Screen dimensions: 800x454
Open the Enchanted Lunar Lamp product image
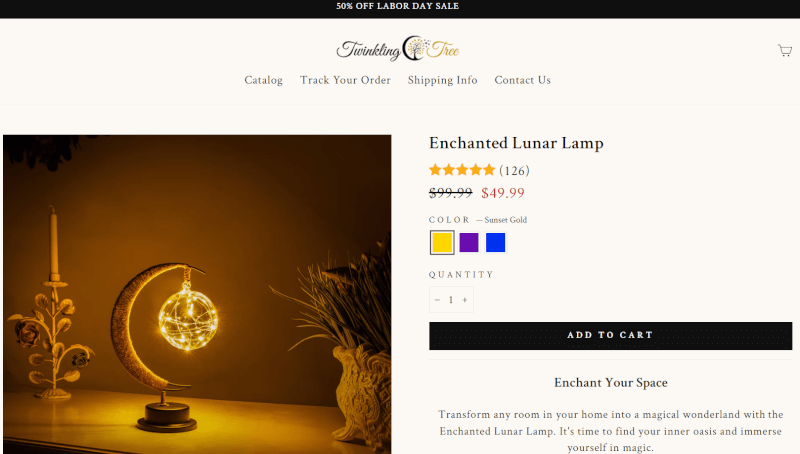[x=197, y=294]
